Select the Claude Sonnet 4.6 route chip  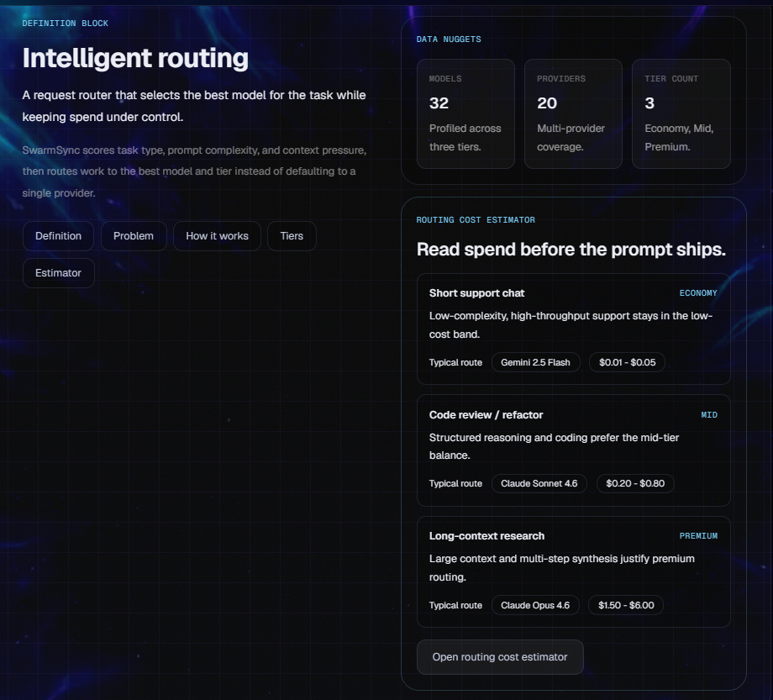[539, 483]
